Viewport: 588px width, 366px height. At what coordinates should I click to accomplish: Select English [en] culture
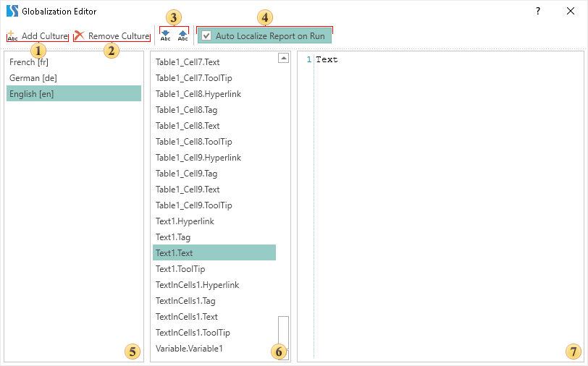[32, 94]
